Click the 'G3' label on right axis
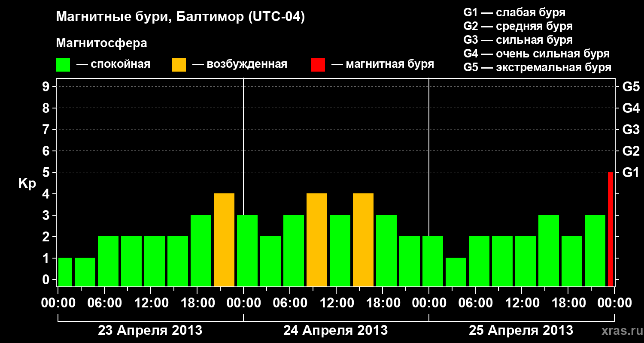644x343 pixels. 631,129
